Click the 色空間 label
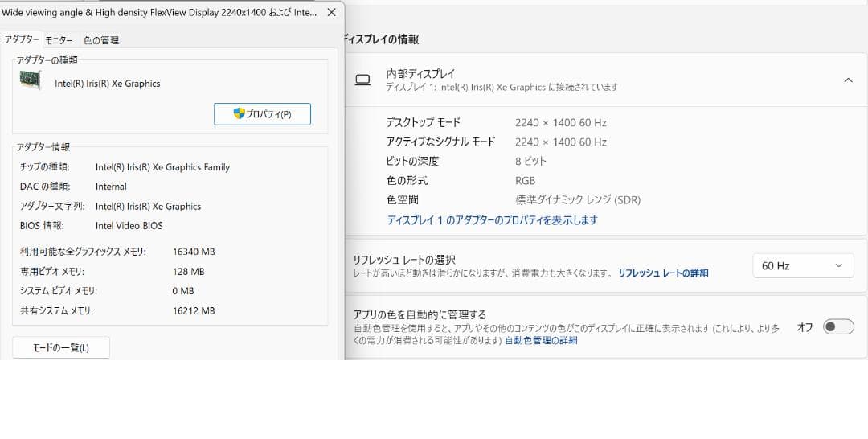This screenshot has height=439, width=868. point(402,200)
